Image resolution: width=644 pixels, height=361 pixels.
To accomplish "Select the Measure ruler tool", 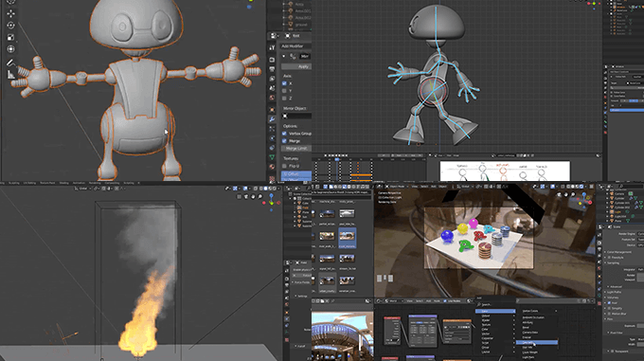I will point(11,75).
